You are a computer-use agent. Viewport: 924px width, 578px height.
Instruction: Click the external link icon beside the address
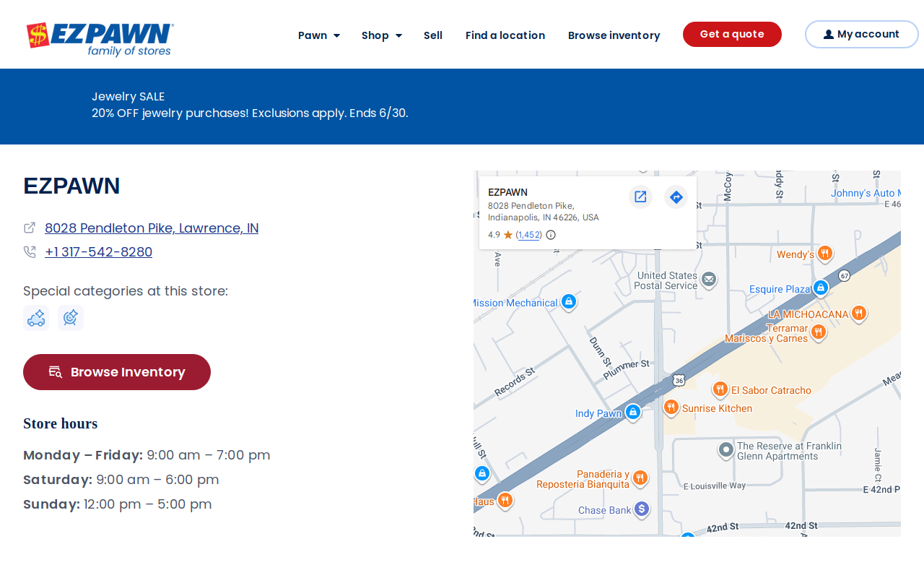(30, 228)
